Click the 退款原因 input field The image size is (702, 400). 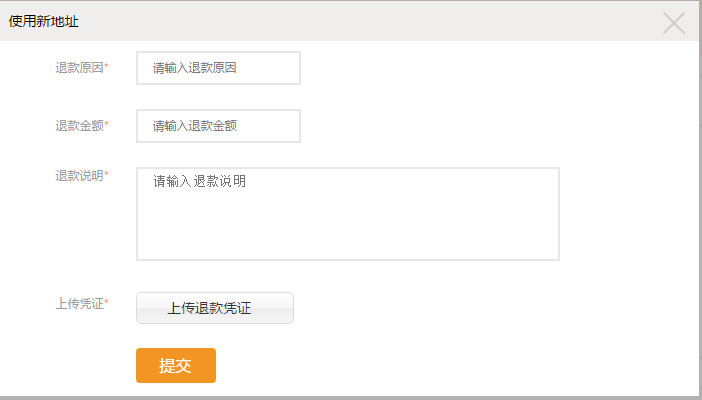click(x=218, y=68)
